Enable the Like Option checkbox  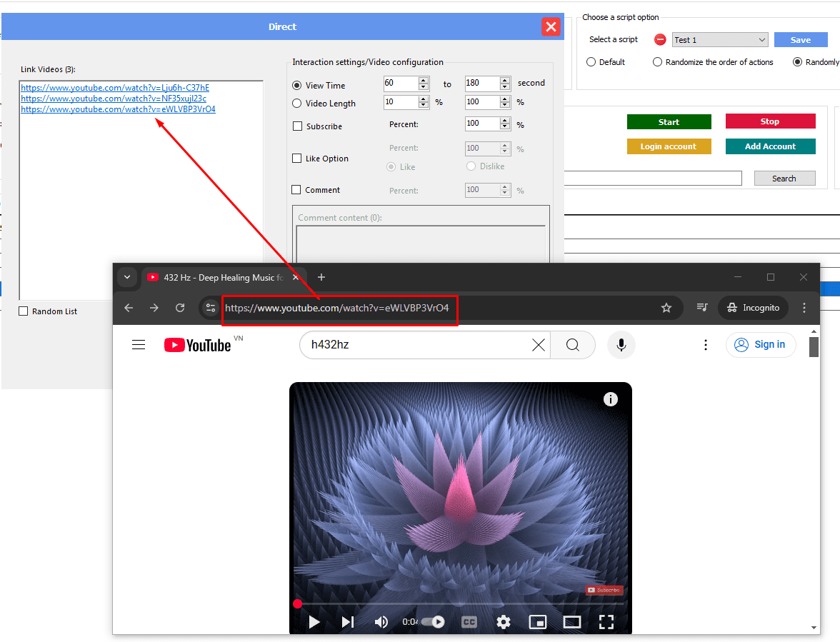click(297, 159)
